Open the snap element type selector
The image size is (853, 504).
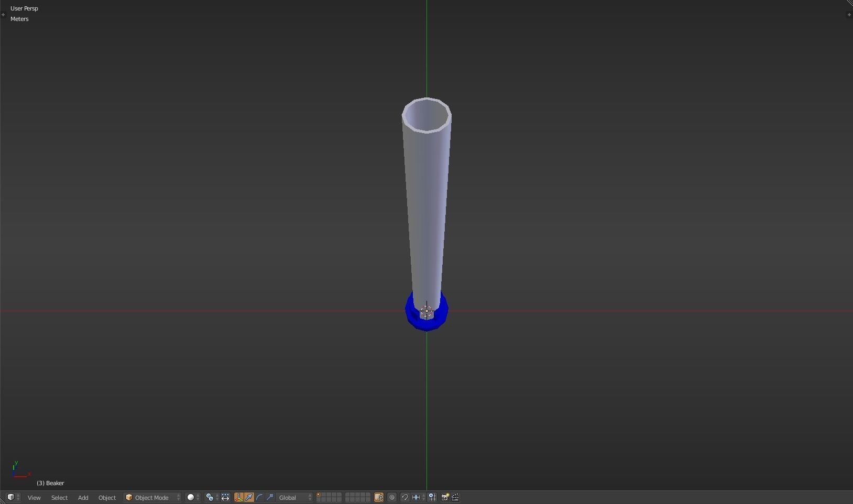(x=418, y=497)
